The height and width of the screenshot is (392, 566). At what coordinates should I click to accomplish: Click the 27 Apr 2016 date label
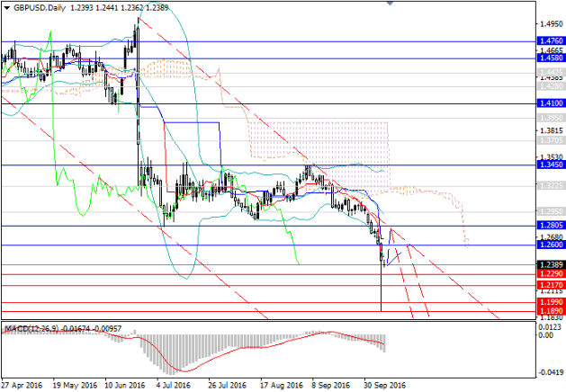pyautogui.click(x=22, y=385)
